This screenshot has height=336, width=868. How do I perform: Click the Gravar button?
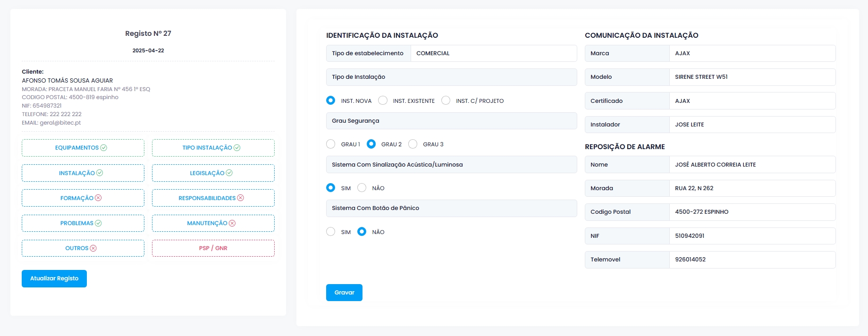[x=344, y=293]
